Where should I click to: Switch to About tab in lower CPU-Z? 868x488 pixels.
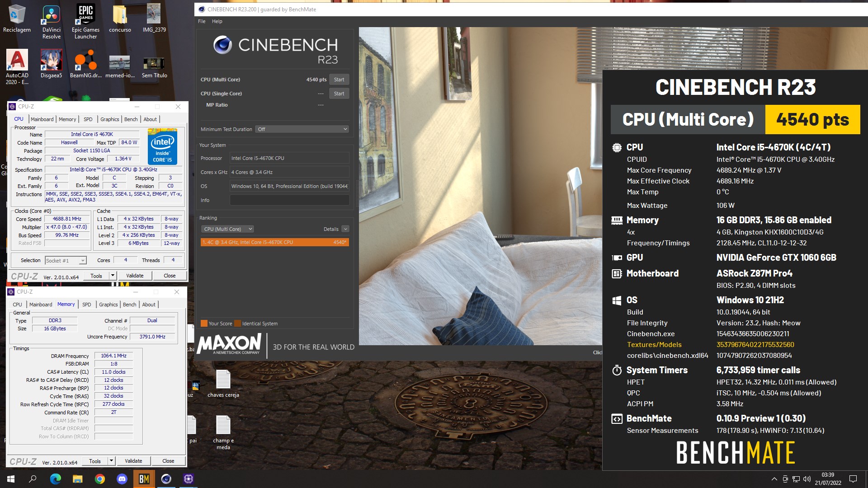coord(149,305)
